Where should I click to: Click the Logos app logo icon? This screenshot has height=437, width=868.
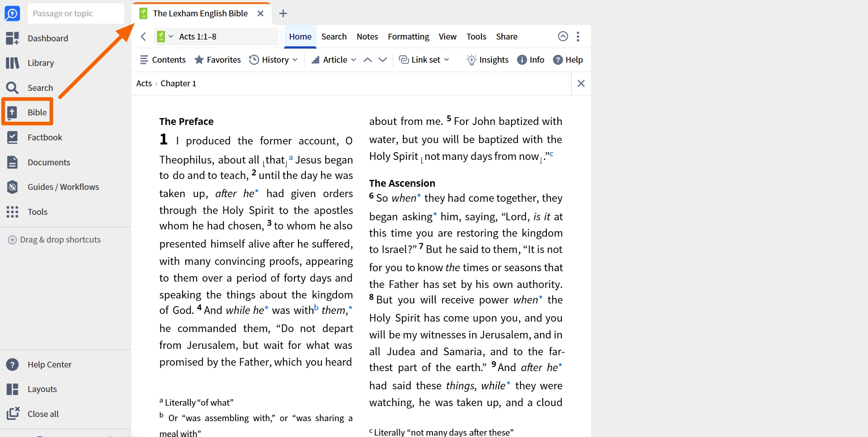12,13
